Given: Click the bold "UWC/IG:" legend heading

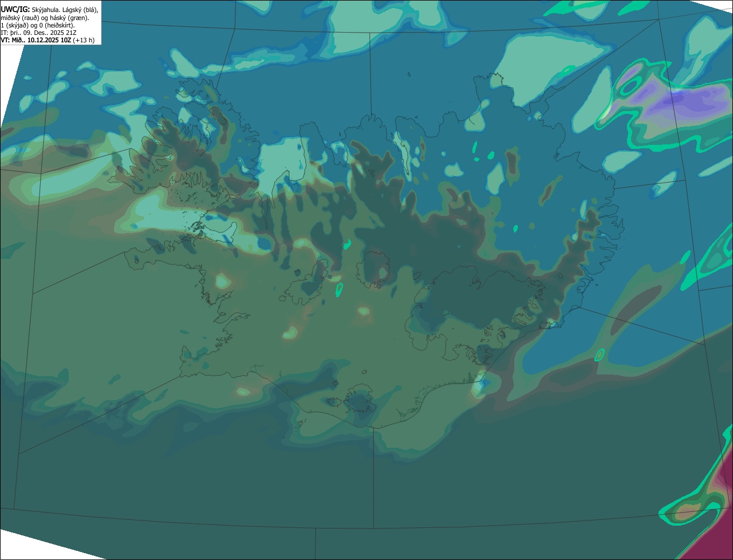Looking at the screenshot, I should (x=15, y=10).
